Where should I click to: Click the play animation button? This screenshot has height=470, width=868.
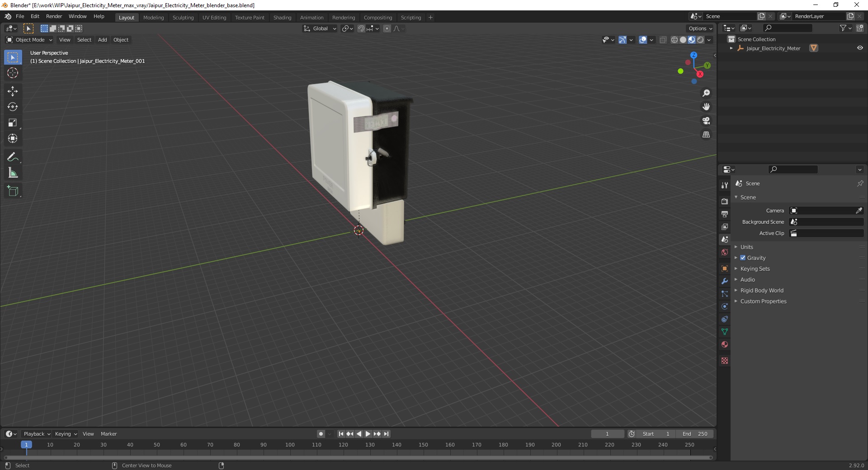pos(368,434)
